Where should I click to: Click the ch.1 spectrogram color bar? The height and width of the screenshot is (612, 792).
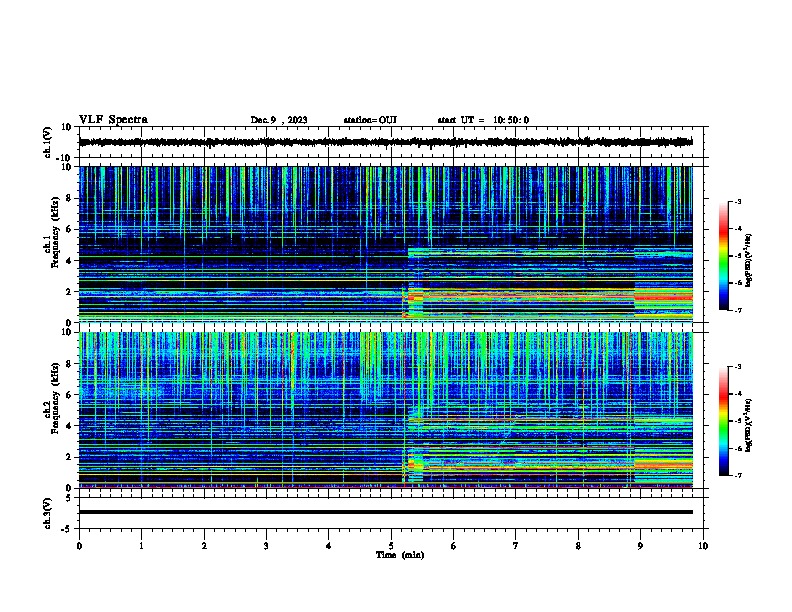coord(724,256)
